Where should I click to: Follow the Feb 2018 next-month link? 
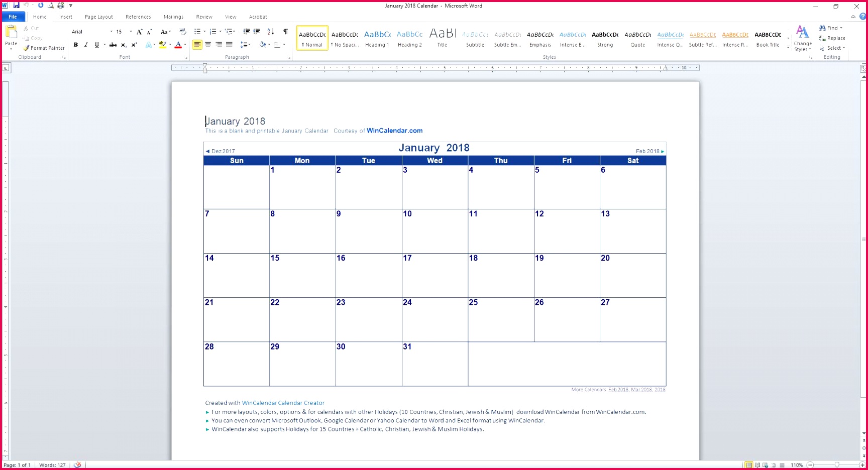[650, 151]
